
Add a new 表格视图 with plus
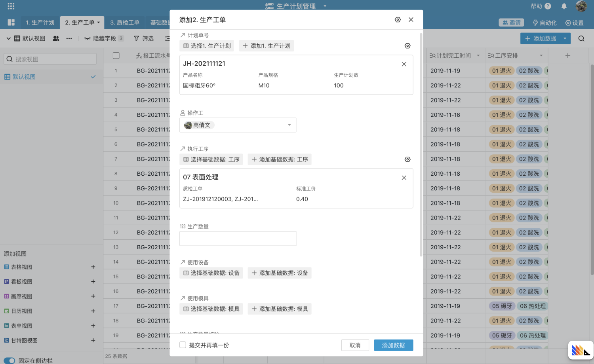93,267
